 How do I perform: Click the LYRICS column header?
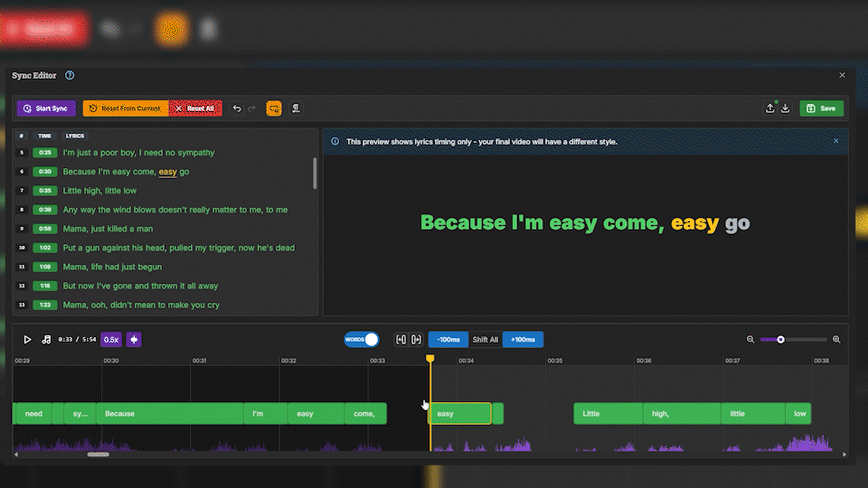click(x=75, y=136)
